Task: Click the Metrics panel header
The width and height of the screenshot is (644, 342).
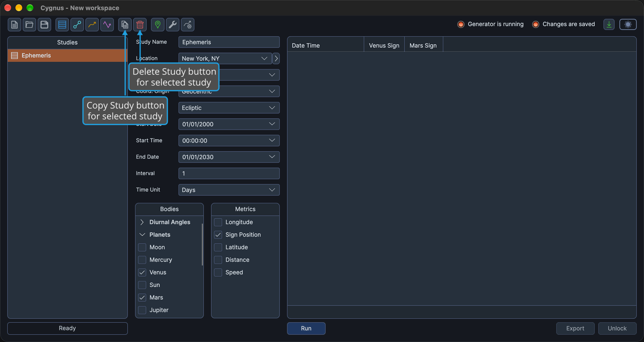Action: coord(246,209)
